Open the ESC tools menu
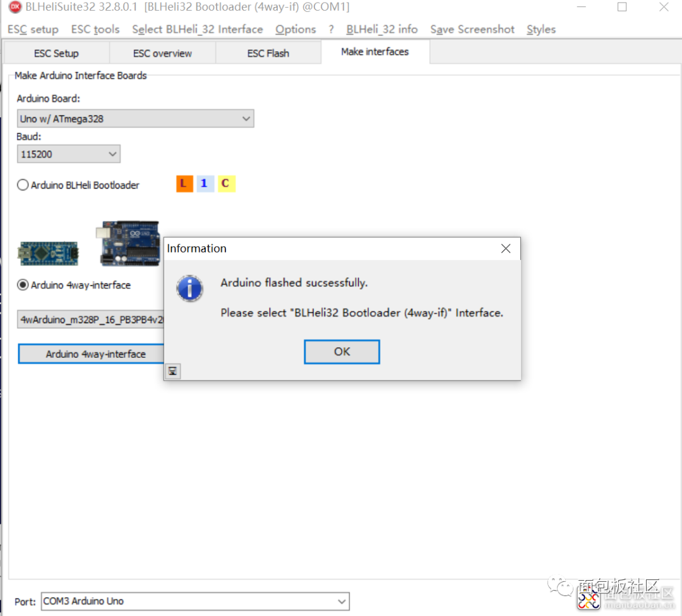The image size is (682, 616). tap(95, 29)
